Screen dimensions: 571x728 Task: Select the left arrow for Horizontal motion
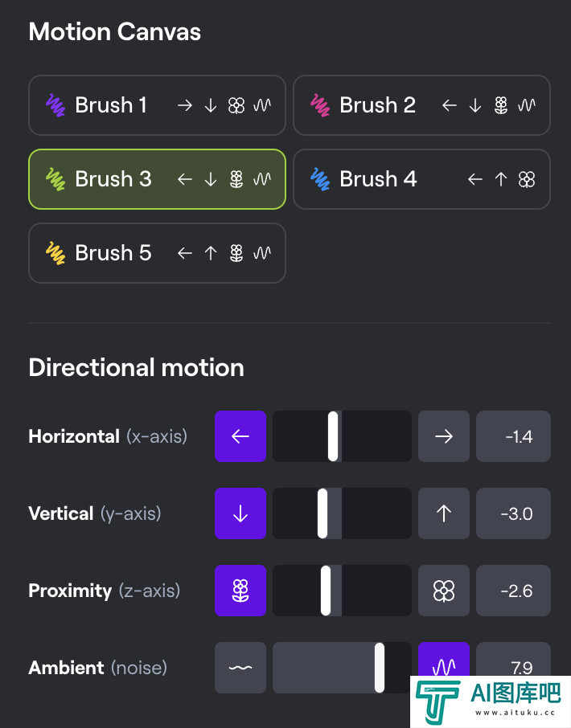point(240,436)
